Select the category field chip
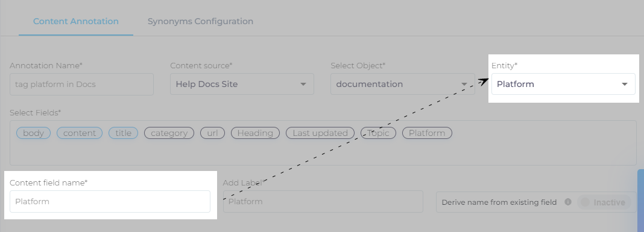The height and width of the screenshot is (232, 644). [169, 133]
